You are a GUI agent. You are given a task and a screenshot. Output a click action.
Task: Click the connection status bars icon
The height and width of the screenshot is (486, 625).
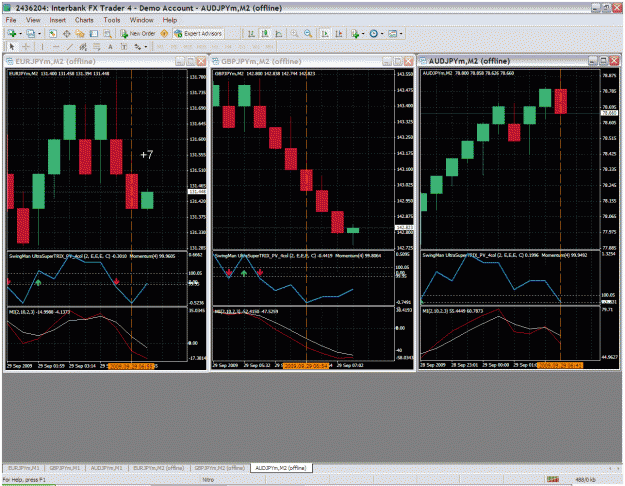pos(552,479)
